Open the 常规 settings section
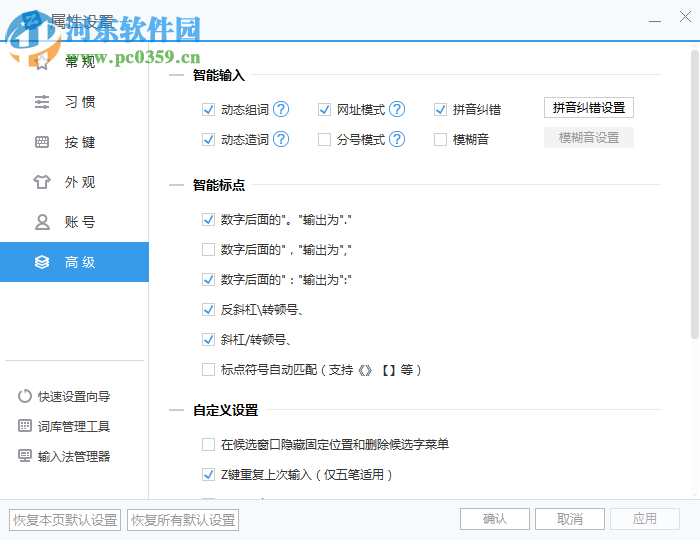 [74, 62]
